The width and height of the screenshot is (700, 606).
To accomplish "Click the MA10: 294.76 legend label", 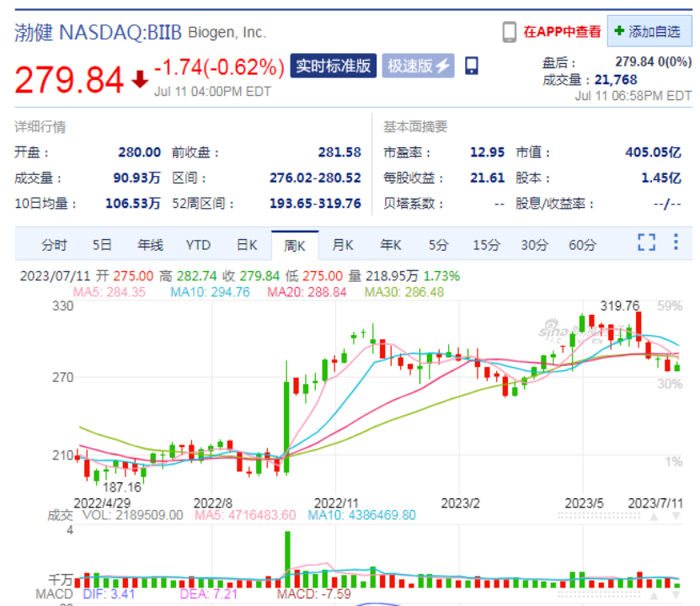I will 211,292.
